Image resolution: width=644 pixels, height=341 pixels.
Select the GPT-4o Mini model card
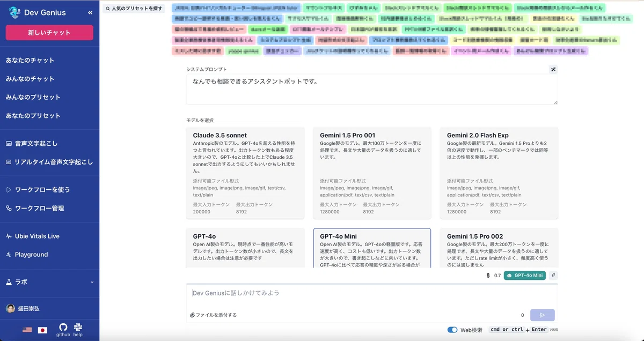click(x=372, y=248)
